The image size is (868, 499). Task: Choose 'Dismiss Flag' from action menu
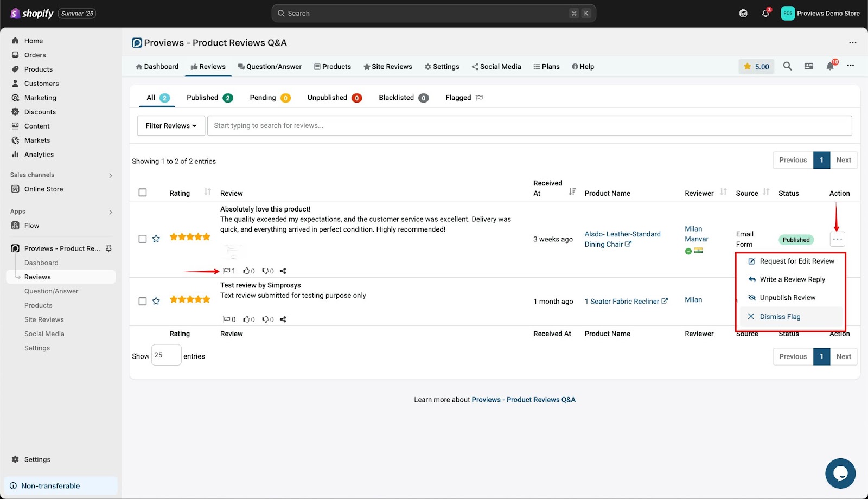791,317
